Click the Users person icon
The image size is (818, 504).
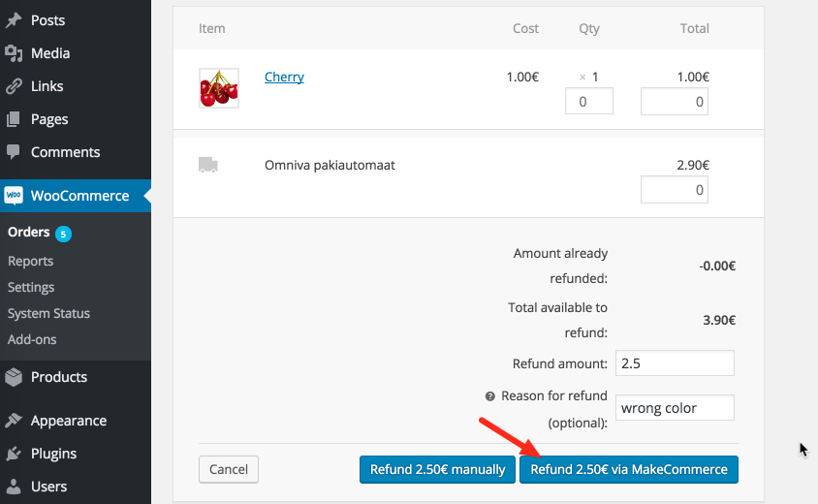14,487
